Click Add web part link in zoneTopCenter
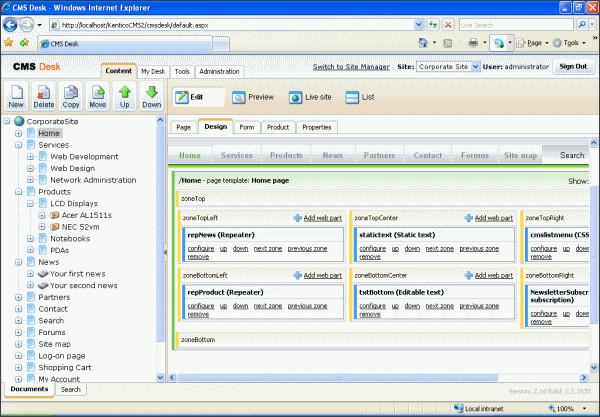 coord(494,218)
